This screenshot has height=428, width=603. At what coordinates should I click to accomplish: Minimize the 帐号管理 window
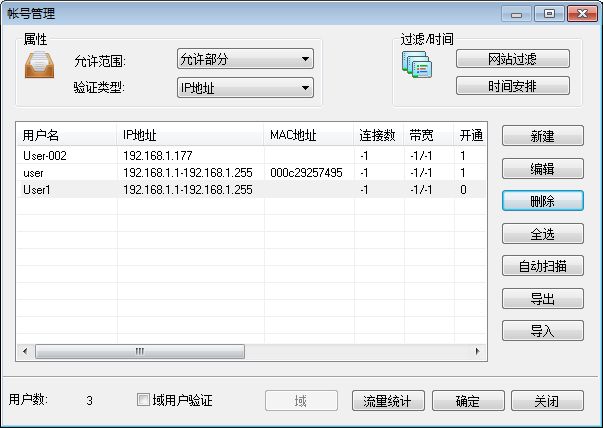point(516,14)
